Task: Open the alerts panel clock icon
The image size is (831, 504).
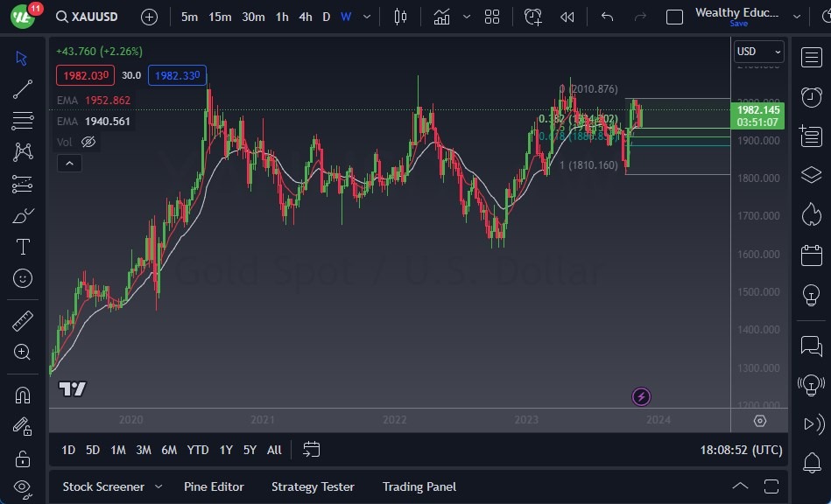Action: pos(811,96)
